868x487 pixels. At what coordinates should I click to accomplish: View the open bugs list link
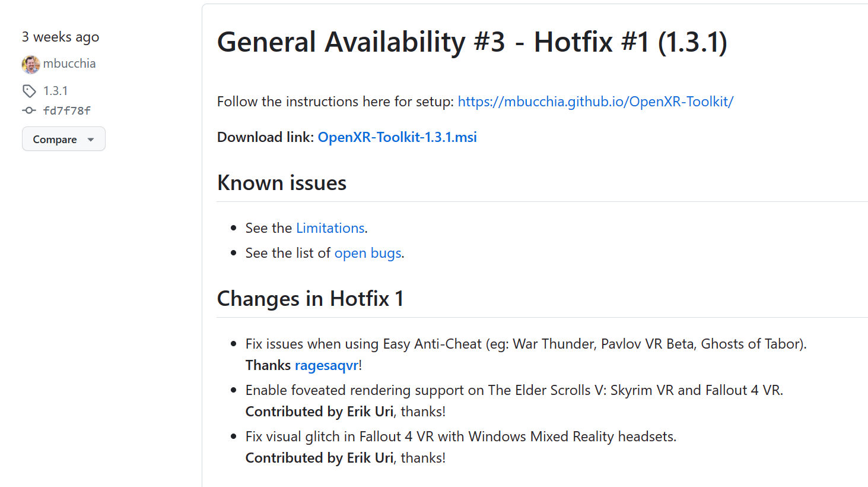click(x=368, y=253)
